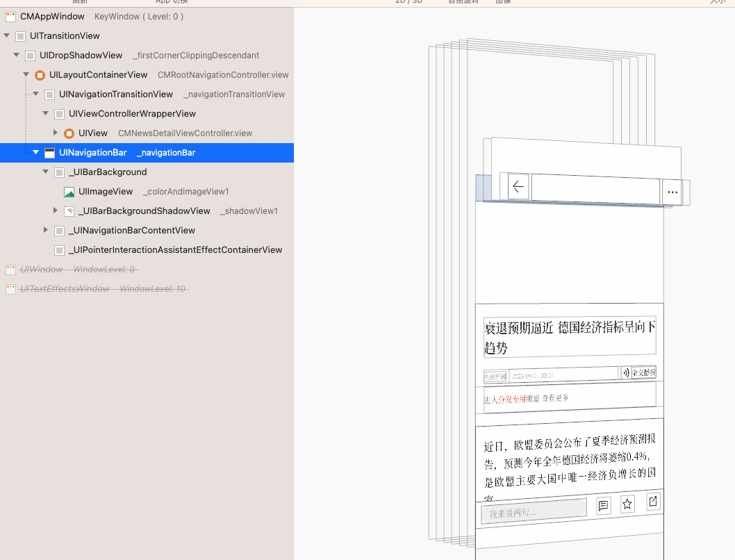Click the back arrow in the preview
This screenshot has height=560, width=735.
518,186
